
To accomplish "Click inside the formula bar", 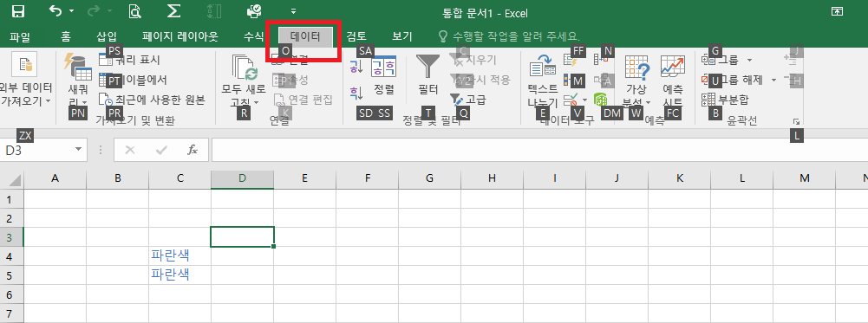I will [x=539, y=150].
